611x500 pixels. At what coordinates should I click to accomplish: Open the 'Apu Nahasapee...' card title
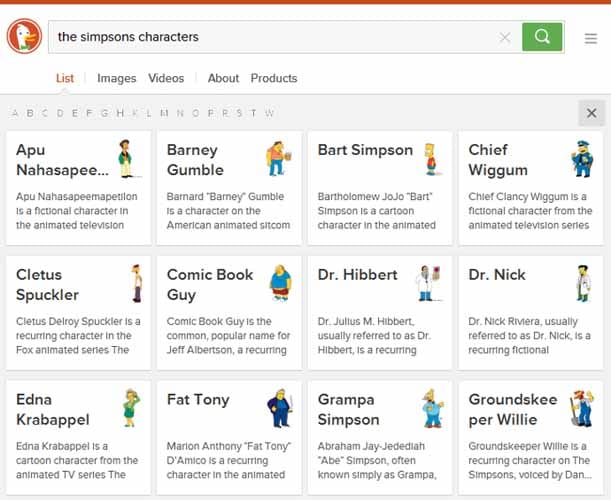click(x=62, y=160)
